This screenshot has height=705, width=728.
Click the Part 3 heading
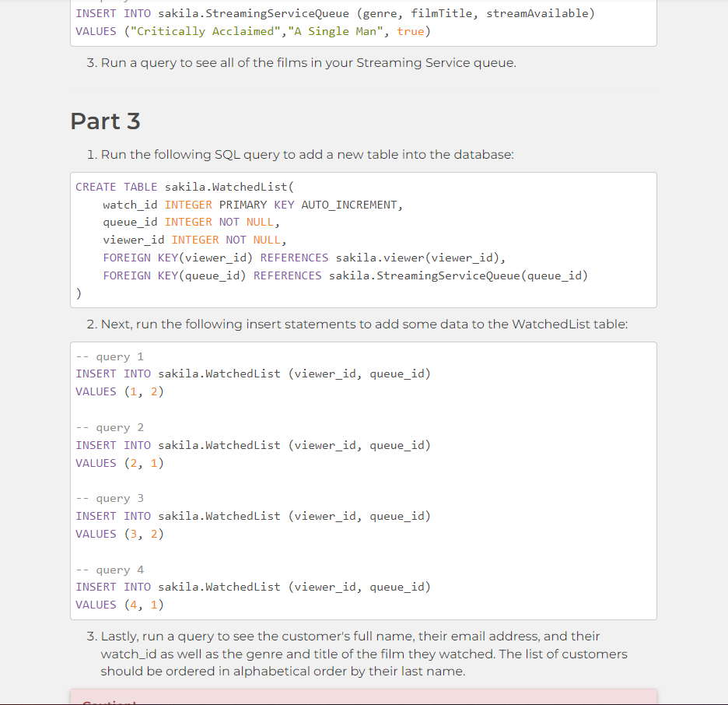(x=105, y=121)
